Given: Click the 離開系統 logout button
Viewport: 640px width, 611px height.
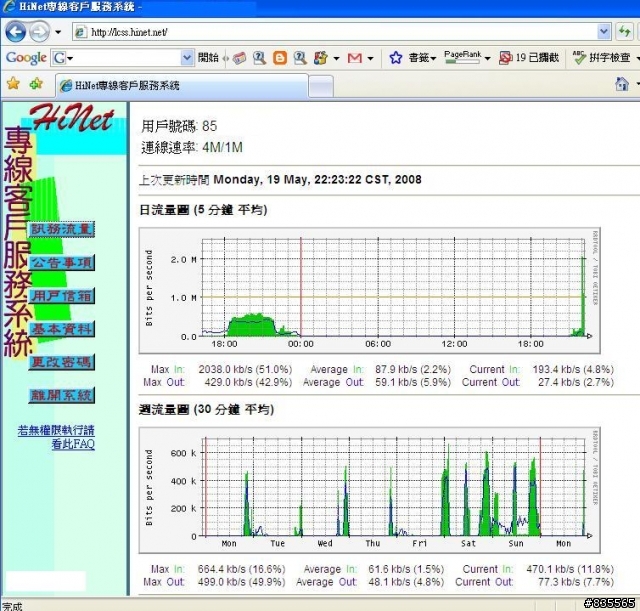Looking at the screenshot, I should [x=62, y=395].
